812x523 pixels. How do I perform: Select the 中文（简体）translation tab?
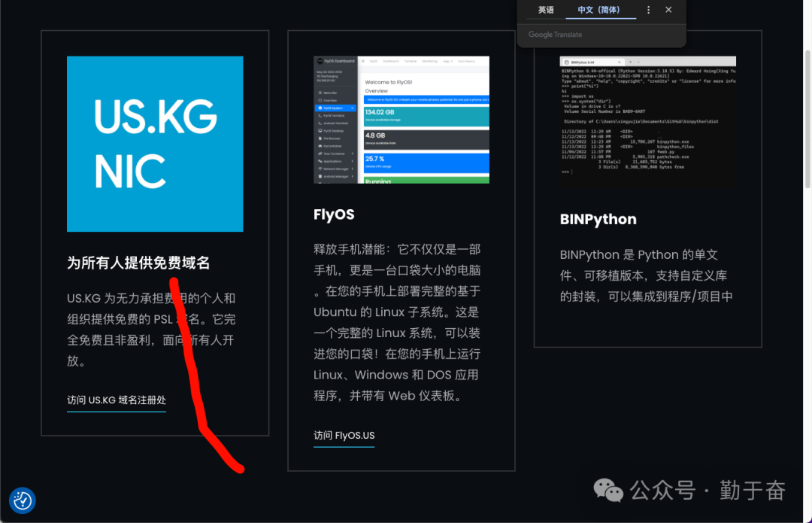pyautogui.click(x=601, y=10)
